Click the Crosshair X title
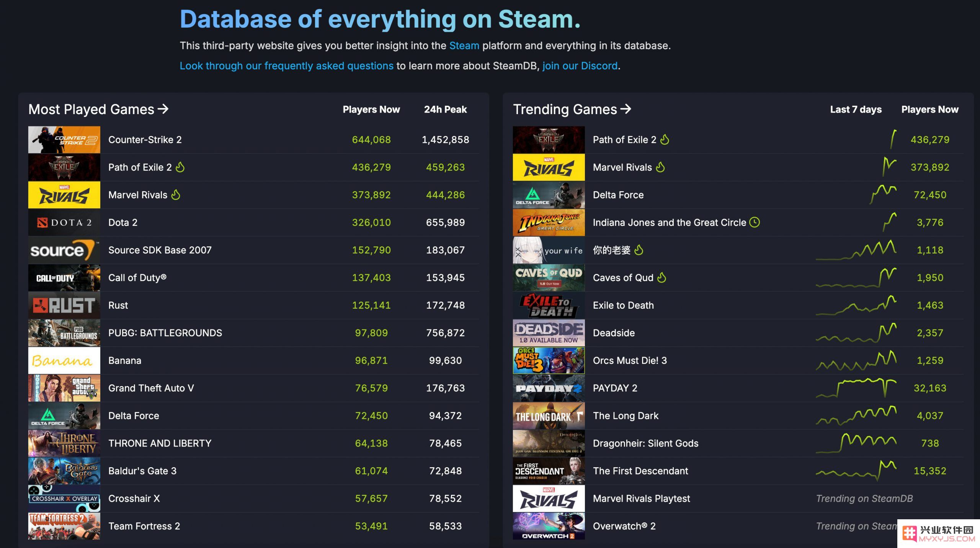The width and height of the screenshot is (980, 548). (x=134, y=498)
